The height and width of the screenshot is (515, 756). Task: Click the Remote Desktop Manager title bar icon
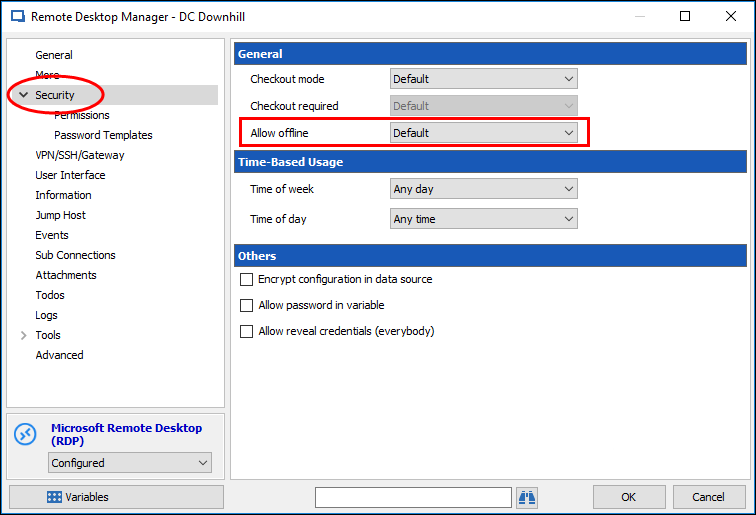tap(16, 17)
